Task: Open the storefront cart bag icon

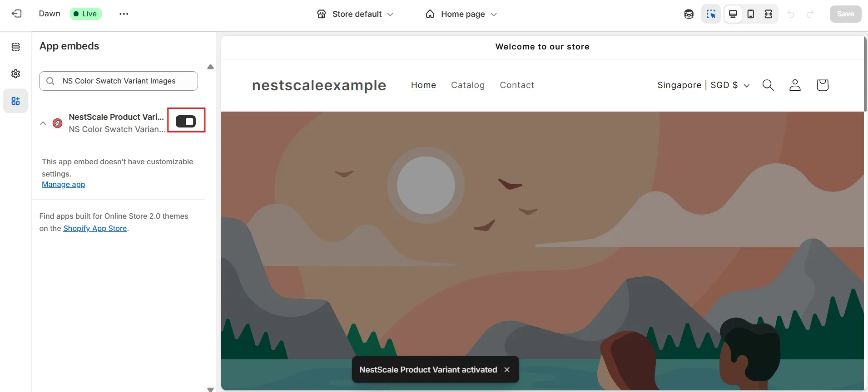Action: click(x=823, y=85)
